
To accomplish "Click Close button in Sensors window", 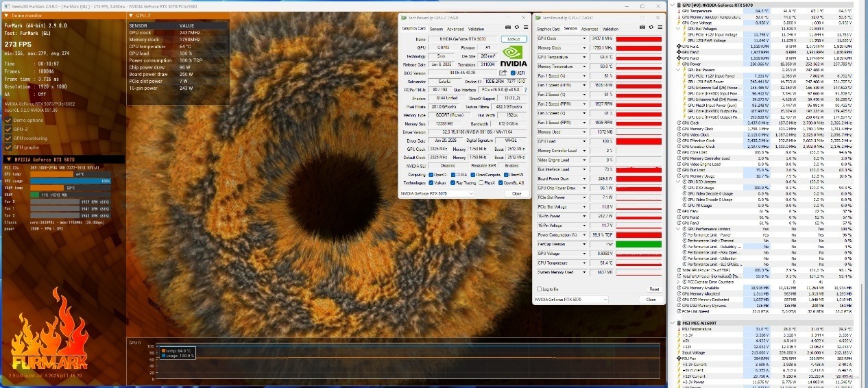I will tap(651, 300).
